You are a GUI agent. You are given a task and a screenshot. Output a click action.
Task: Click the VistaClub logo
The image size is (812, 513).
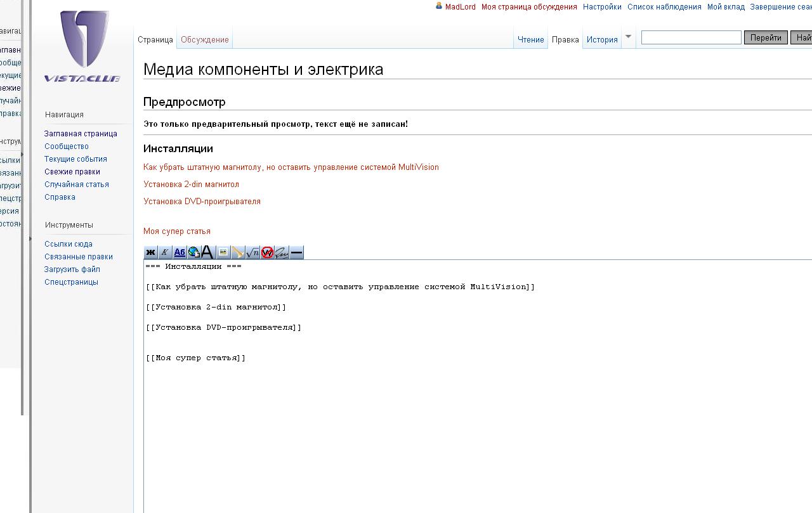click(82, 48)
